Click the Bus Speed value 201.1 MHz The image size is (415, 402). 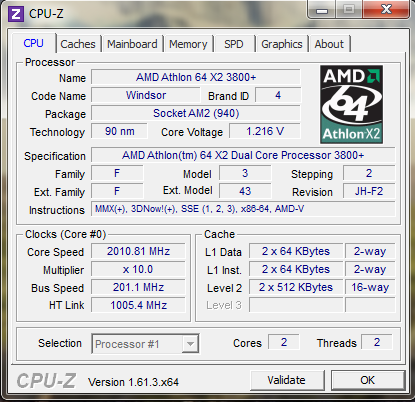click(138, 287)
